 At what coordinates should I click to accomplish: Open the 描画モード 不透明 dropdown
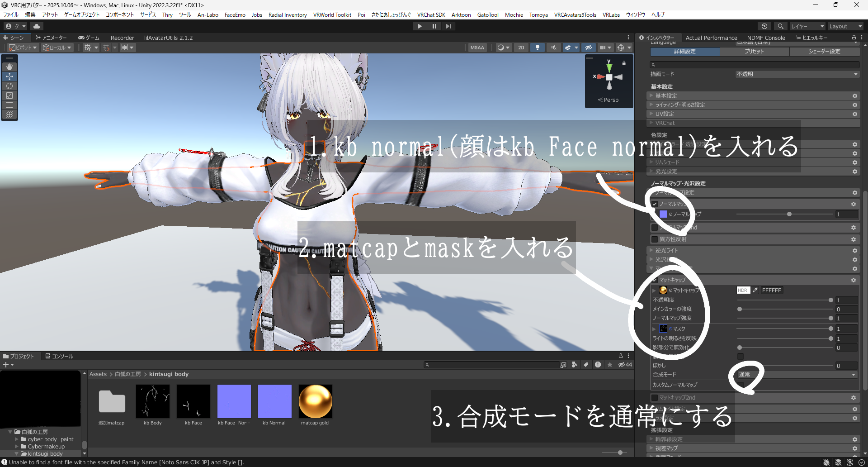[x=797, y=74]
